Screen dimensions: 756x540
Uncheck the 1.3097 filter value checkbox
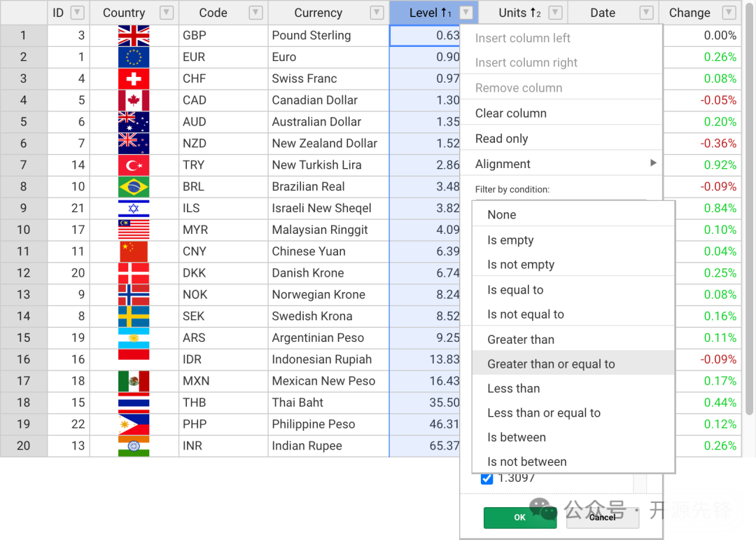point(487,479)
